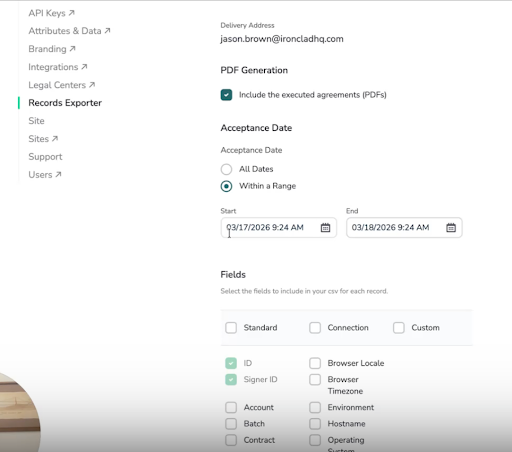Open the Start date calendar picker icon
Viewport: 512px width, 452px height.
click(x=325, y=228)
